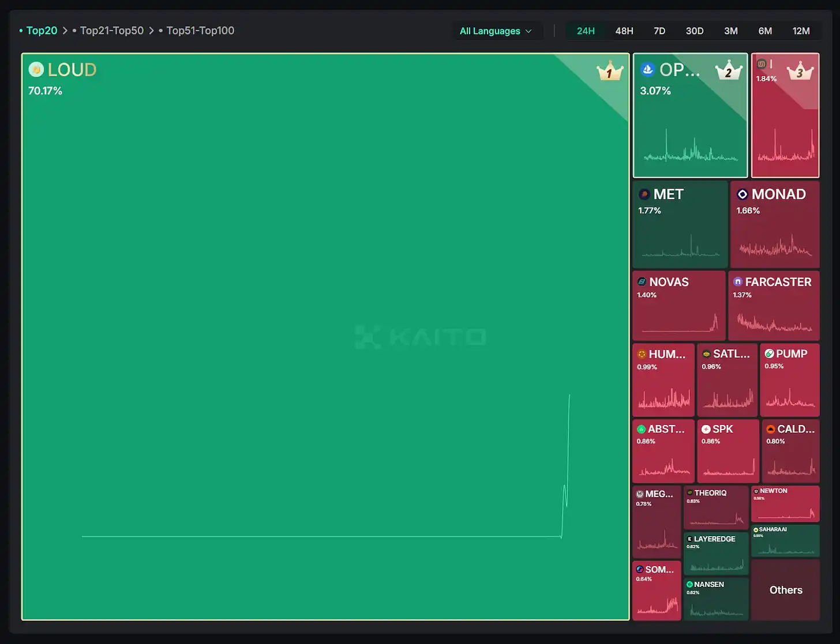This screenshot has width=840, height=644.
Task: Click the SAHARAAI token logo icon
Action: tap(756, 530)
